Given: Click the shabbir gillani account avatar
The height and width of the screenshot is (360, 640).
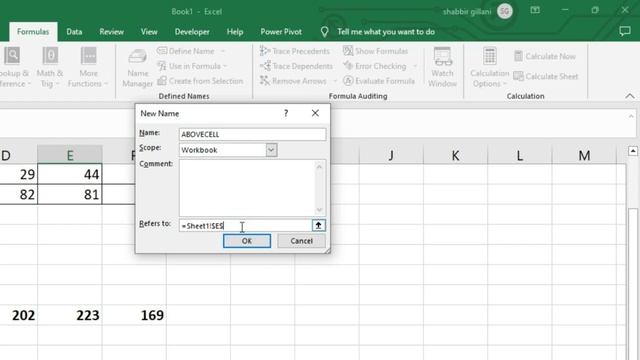Looking at the screenshot, I should coord(504,11).
